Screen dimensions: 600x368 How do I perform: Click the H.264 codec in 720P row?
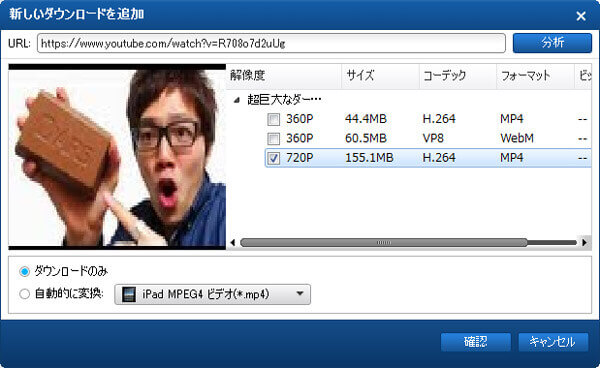(x=439, y=158)
